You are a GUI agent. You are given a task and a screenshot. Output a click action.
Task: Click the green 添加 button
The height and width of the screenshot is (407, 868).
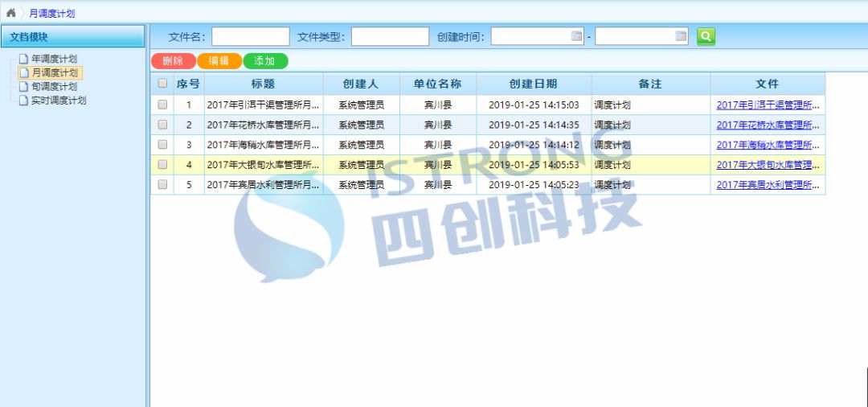264,61
